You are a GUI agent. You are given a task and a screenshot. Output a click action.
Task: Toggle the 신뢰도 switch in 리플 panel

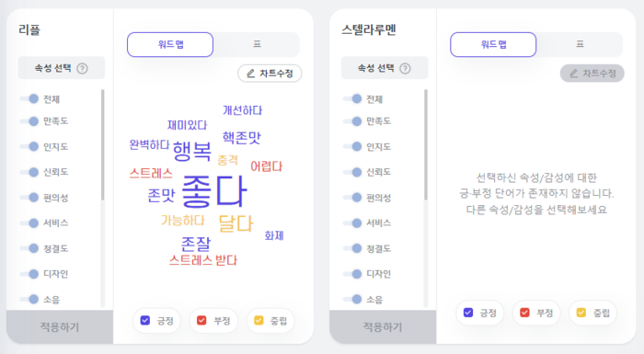click(x=29, y=172)
